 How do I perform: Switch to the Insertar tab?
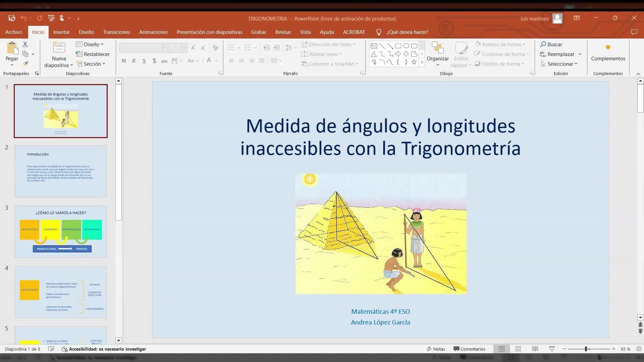click(x=61, y=32)
